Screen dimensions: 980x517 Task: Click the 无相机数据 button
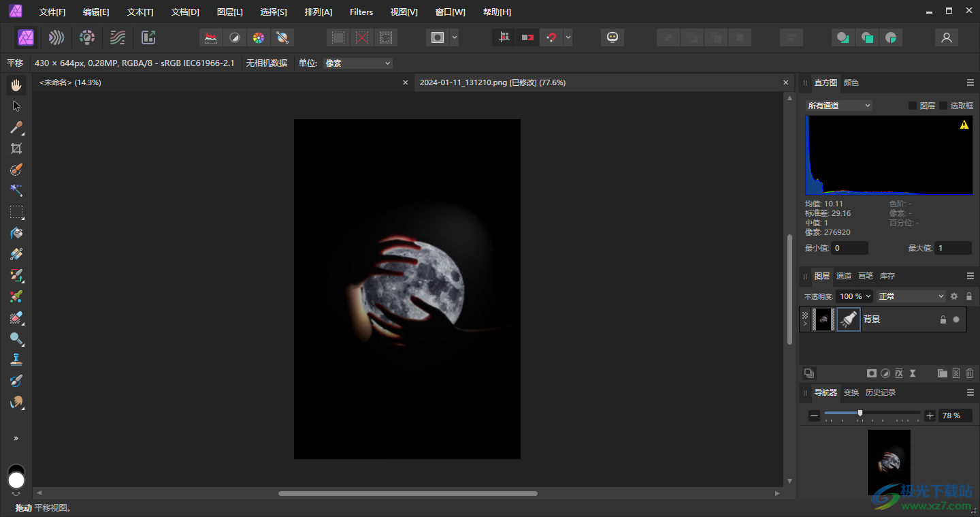pyautogui.click(x=267, y=63)
